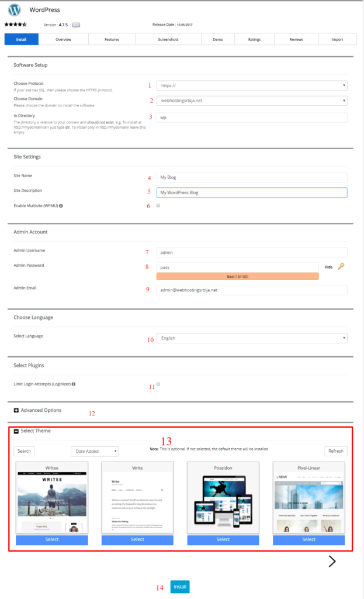Open the changelog icon beside version 4.7.5
Image resolution: width=364 pixels, height=599 pixels.
76,25
